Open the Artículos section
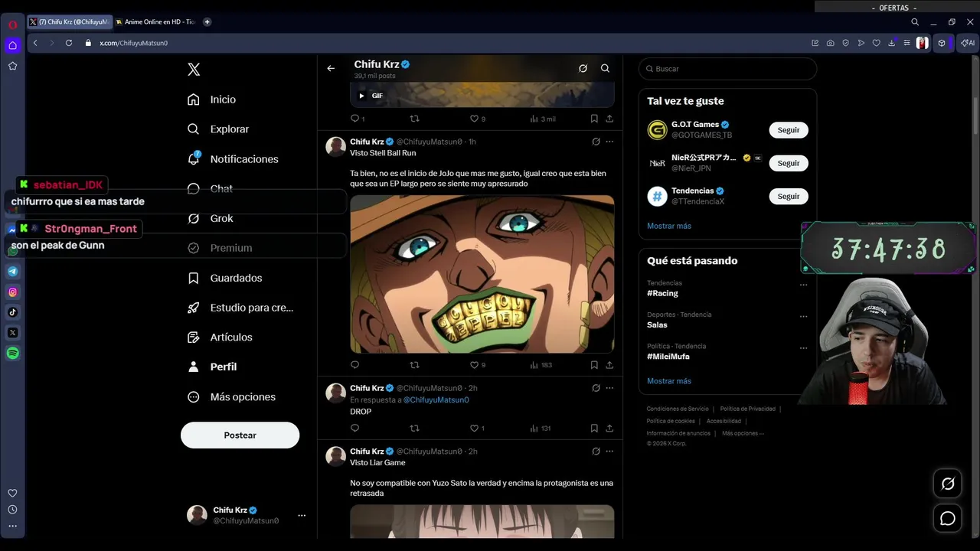 [x=220, y=337]
